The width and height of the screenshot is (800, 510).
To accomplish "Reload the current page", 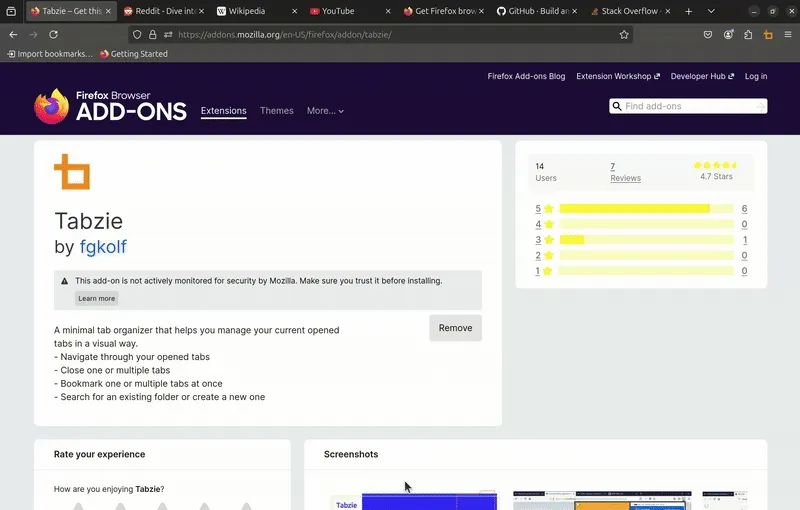I will 53,35.
